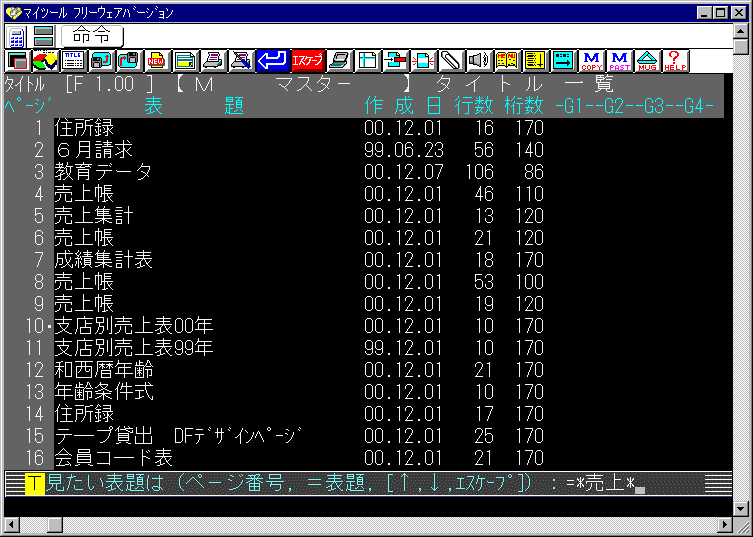
Task: Click the cyan right-arrow panel icon
Action: point(563,61)
